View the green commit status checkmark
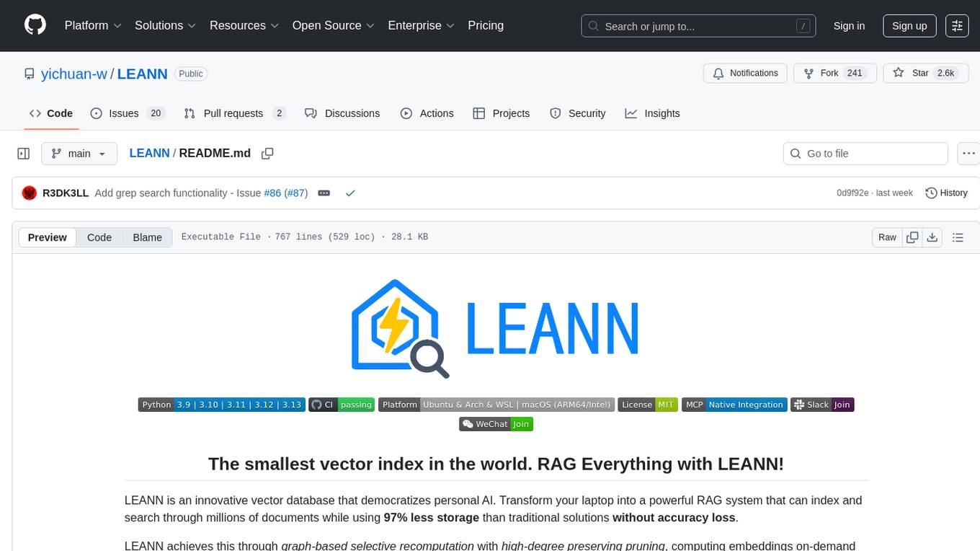980x551 pixels. pyautogui.click(x=350, y=193)
